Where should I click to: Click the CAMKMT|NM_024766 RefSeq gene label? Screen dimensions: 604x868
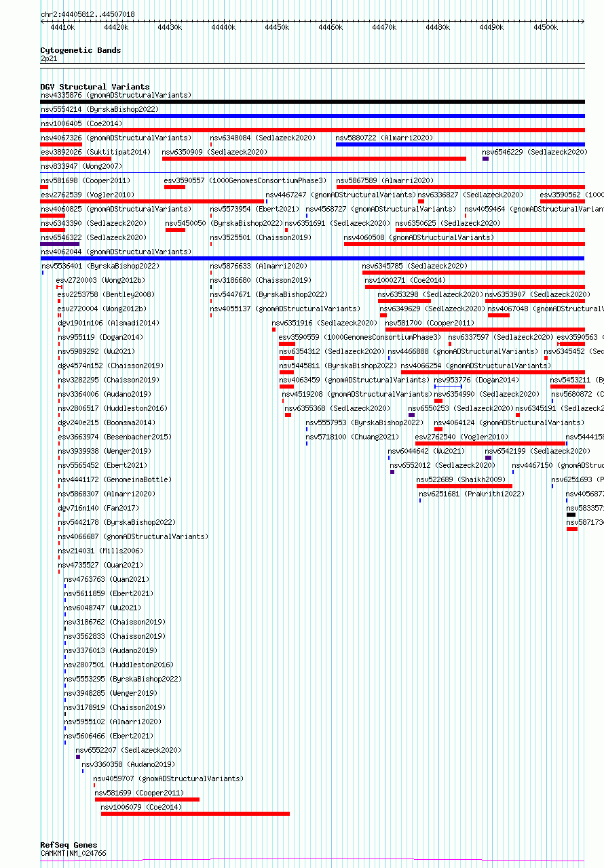point(73,853)
